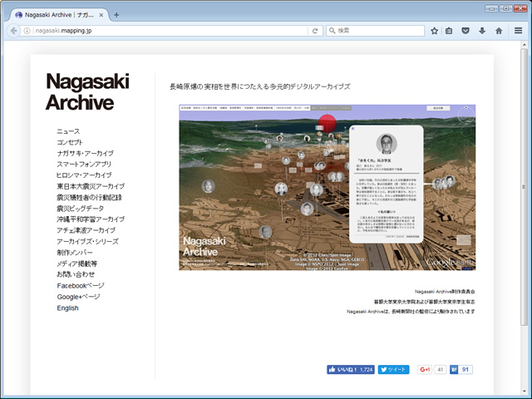Open the アーカイブズ・シリーズ menu link
This screenshot has width=532, height=399.
coord(87,242)
